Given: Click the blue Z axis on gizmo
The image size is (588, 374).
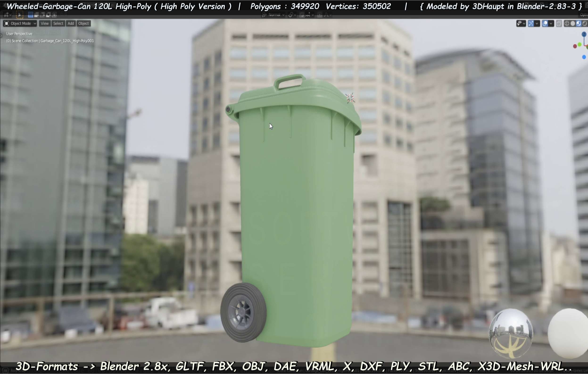Looking at the screenshot, I should pyautogui.click(x=584, y=34).
